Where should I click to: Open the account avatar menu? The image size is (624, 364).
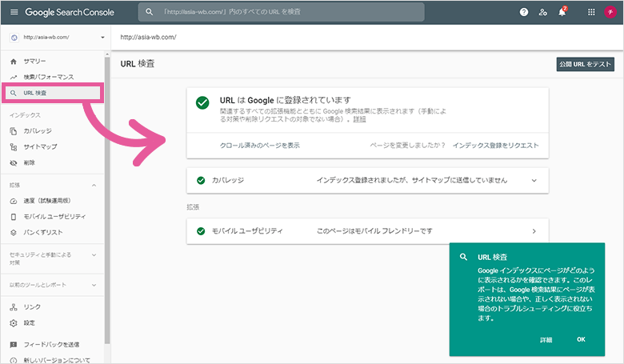coord(610,12)
